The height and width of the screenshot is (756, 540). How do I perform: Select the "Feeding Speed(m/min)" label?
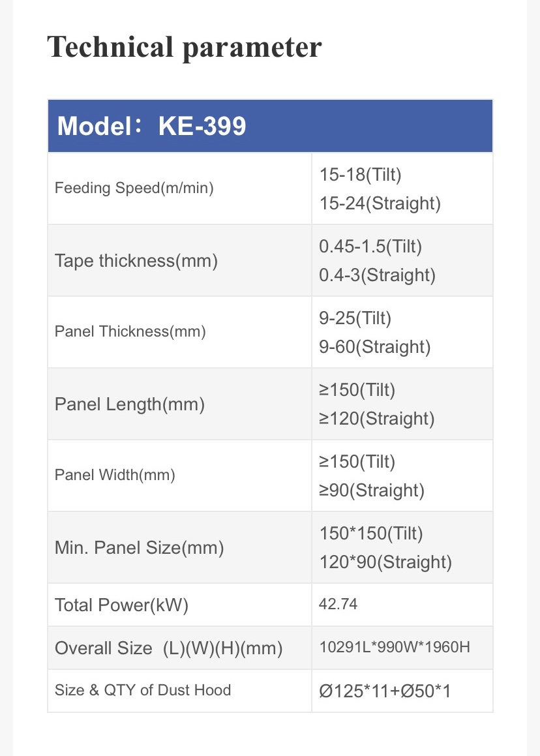click(x=134, y=189)
